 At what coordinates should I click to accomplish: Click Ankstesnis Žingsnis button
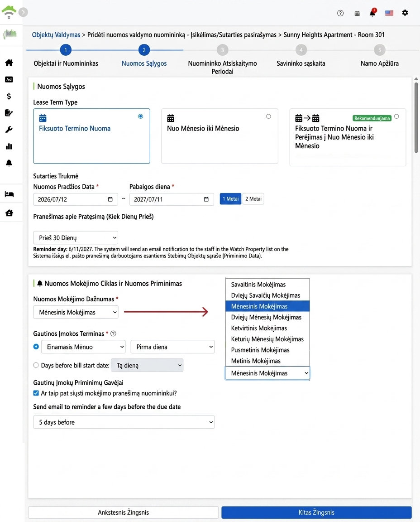(x=124, y=512)
